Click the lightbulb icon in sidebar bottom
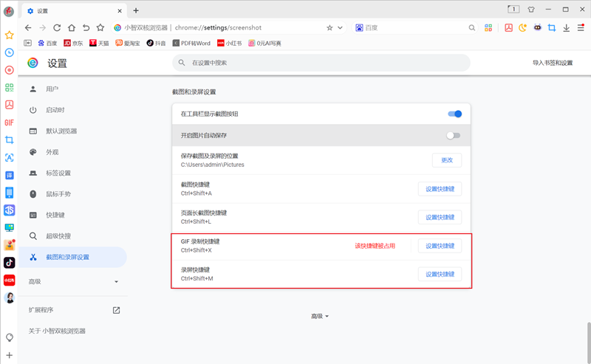Image resolution: width=591 pixels, height=364 pixels. coord(10,337)
